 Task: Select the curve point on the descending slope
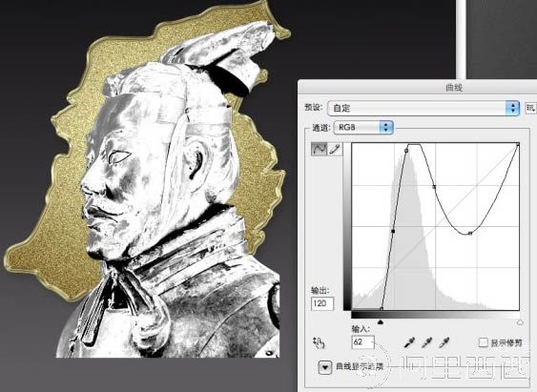tap(434, 187)
